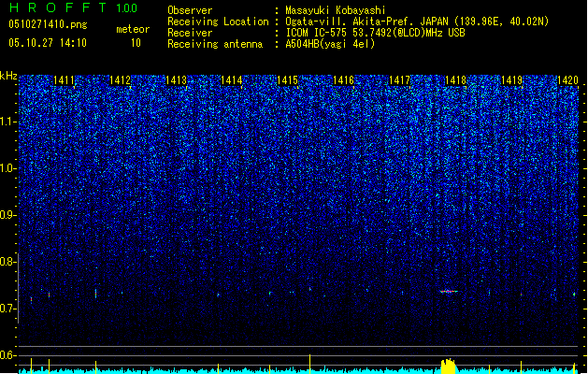This screenshot has width=588, height=374.
Task: Click the 1.0 kHz frequency label
Action: [8, 168]
